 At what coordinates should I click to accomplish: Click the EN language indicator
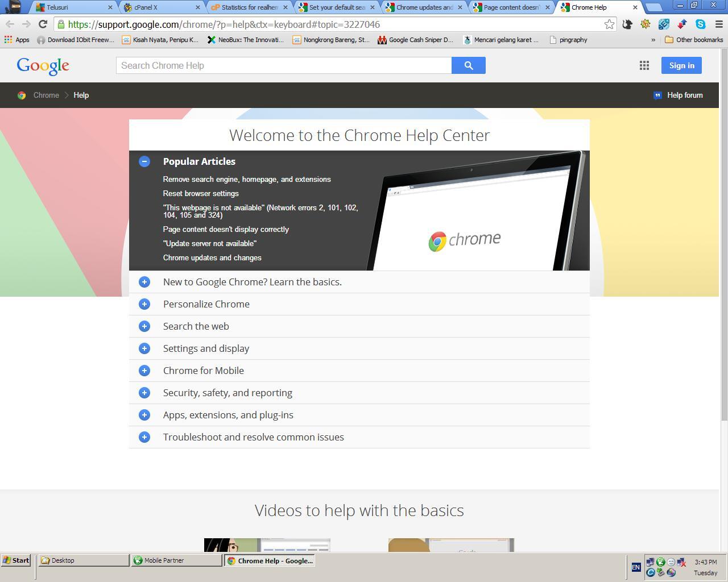point(636,567)
